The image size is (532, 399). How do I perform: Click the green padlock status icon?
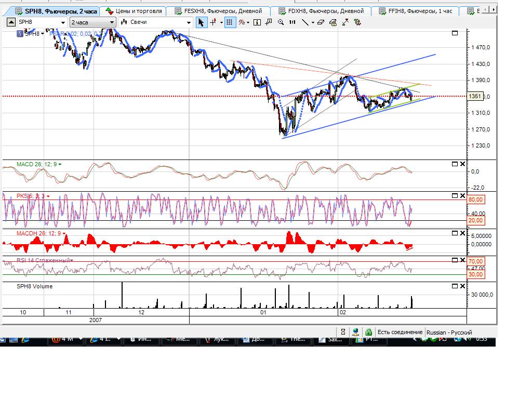(x=368, y=332)
